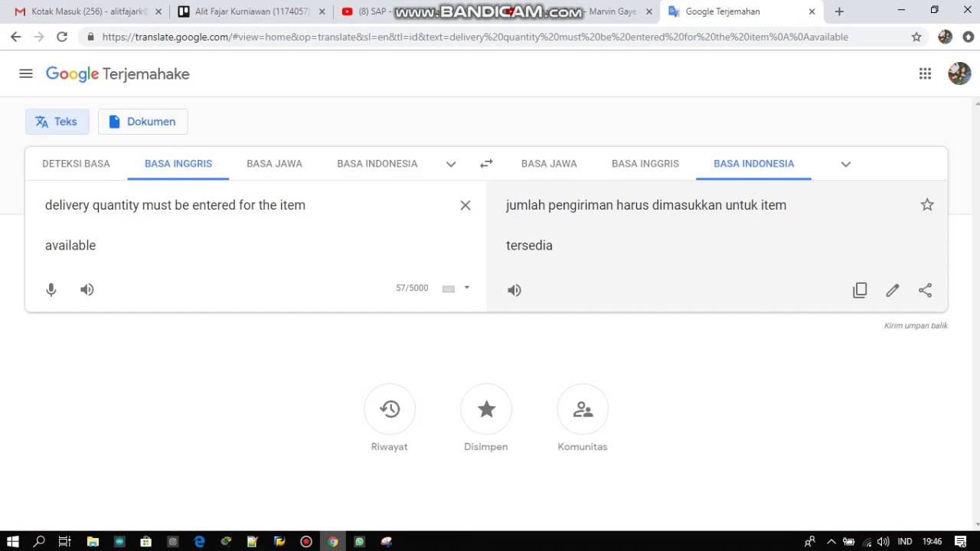The width and height of the screenshot is (980, 551).
Task: Share the translation
Action: point(926,290)
